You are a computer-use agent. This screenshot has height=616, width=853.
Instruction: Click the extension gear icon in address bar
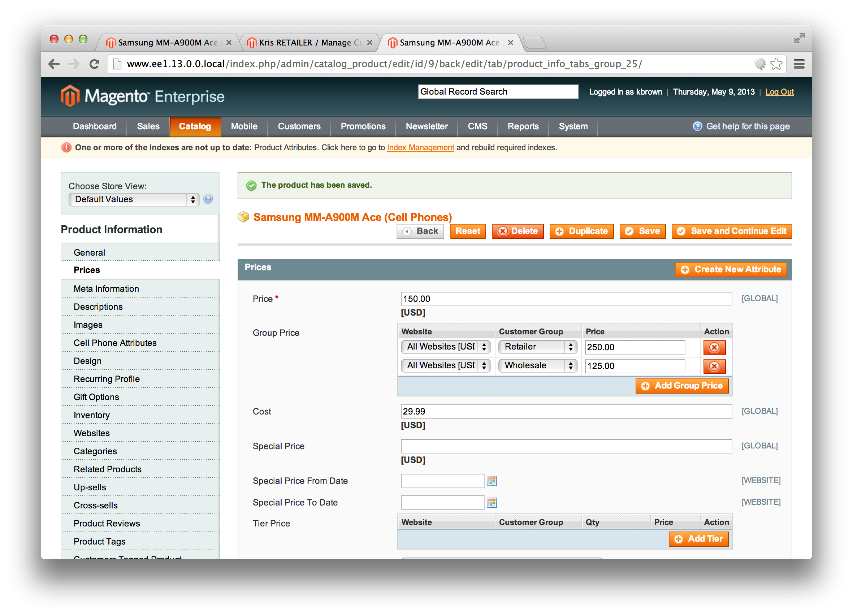pyautogui.click(x=760, y=64)
